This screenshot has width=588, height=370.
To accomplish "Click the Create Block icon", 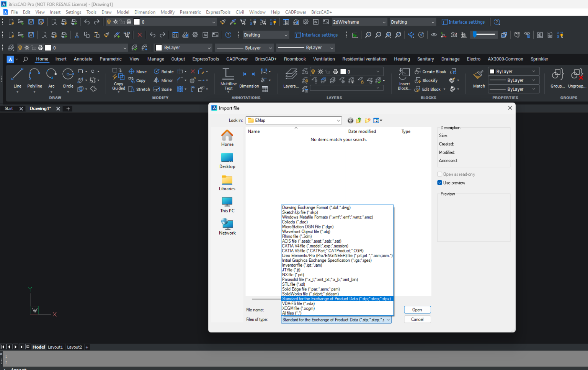I will tap(430, 71).
